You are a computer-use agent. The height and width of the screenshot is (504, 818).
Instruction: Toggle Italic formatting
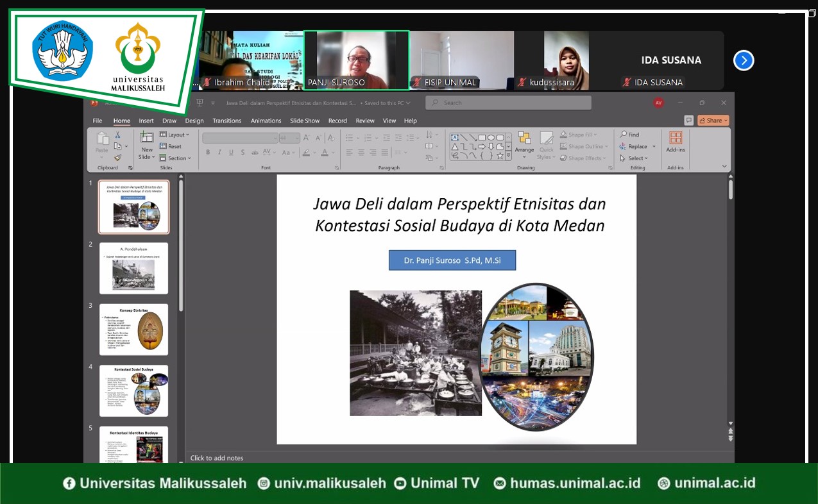tap(219, 153)
